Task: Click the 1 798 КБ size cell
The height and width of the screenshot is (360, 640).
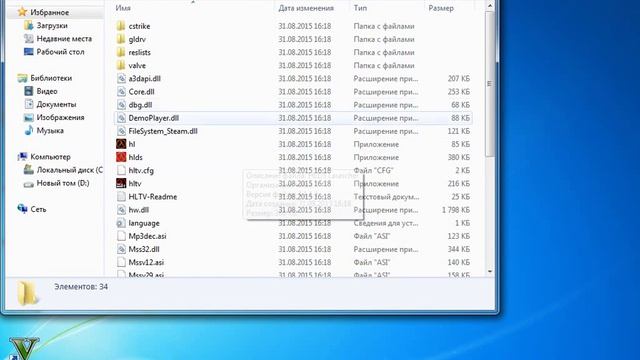Action: tap(456, 210)
